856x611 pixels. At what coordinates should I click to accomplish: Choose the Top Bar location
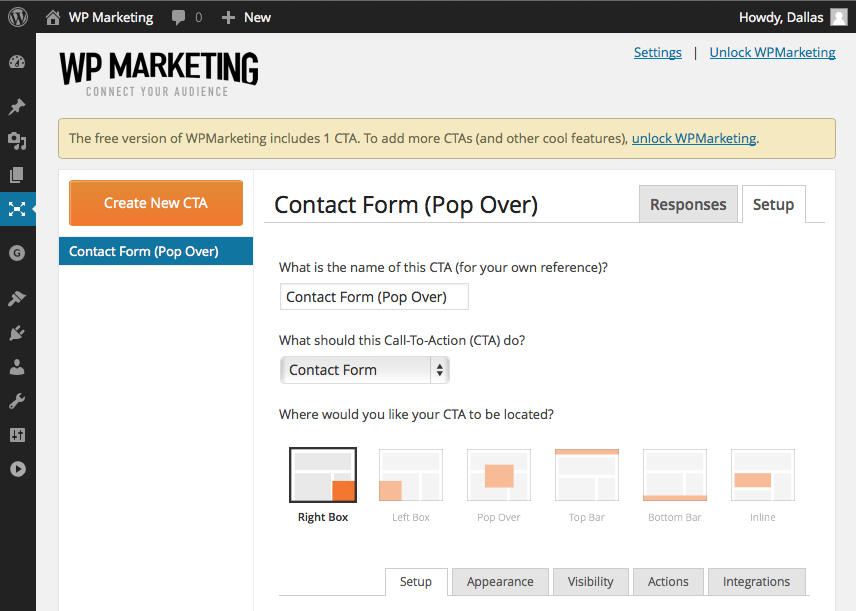pos(587,485)
